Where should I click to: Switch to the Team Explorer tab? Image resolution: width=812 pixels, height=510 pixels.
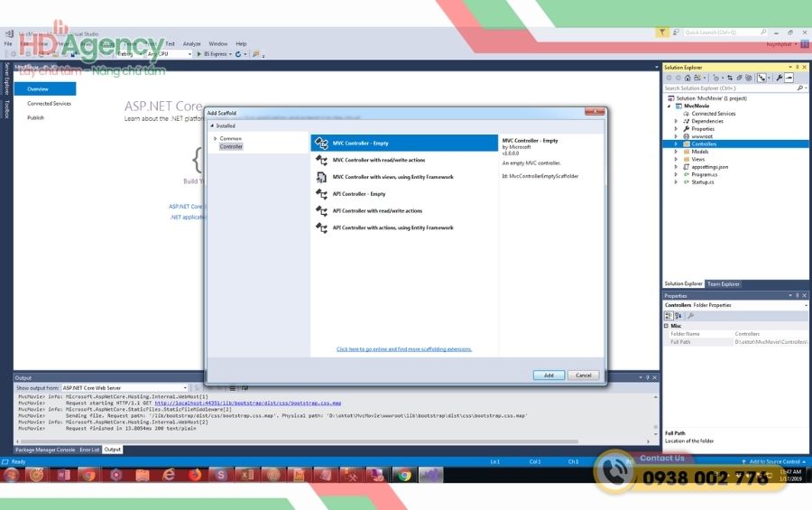[x=723, y=284]
